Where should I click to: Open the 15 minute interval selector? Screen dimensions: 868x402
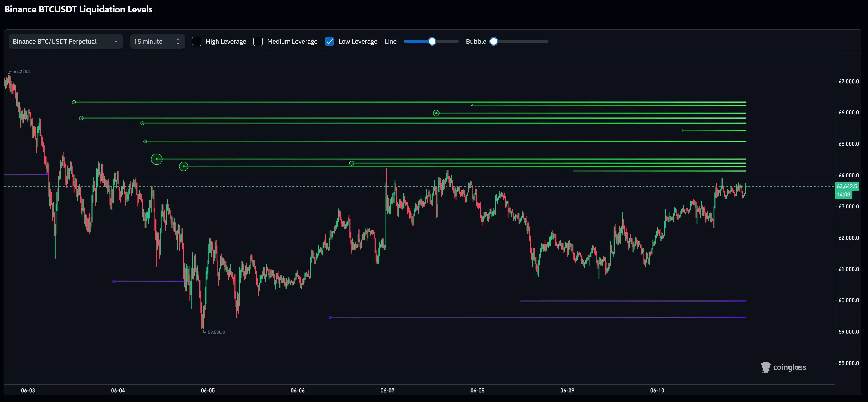coord(157,42)
